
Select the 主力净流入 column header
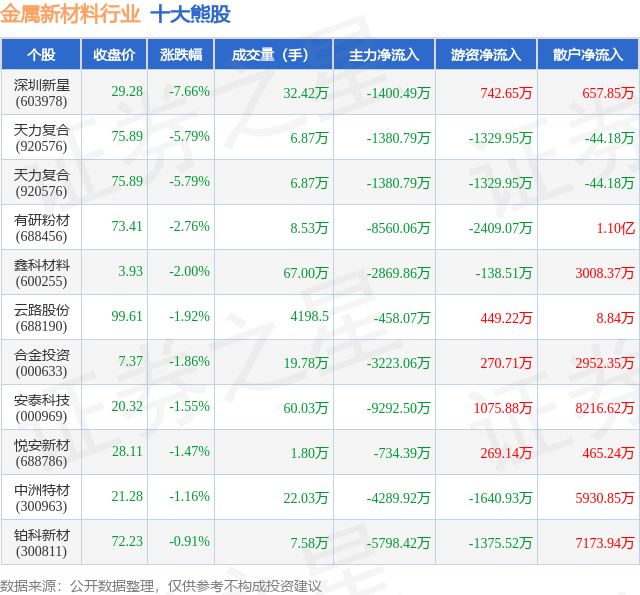pos(384,54)
